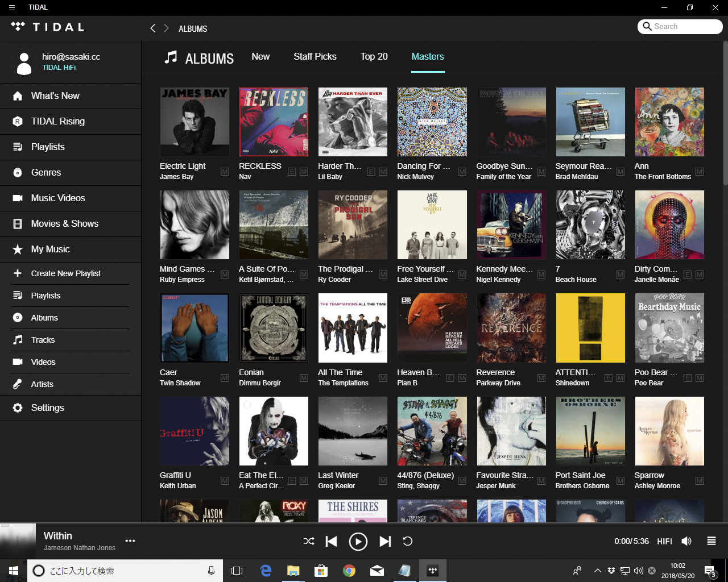The width and height of the screenshot is (728, 582).
Task: Switch to the Top 20 tab
Action: coord(374,56)
